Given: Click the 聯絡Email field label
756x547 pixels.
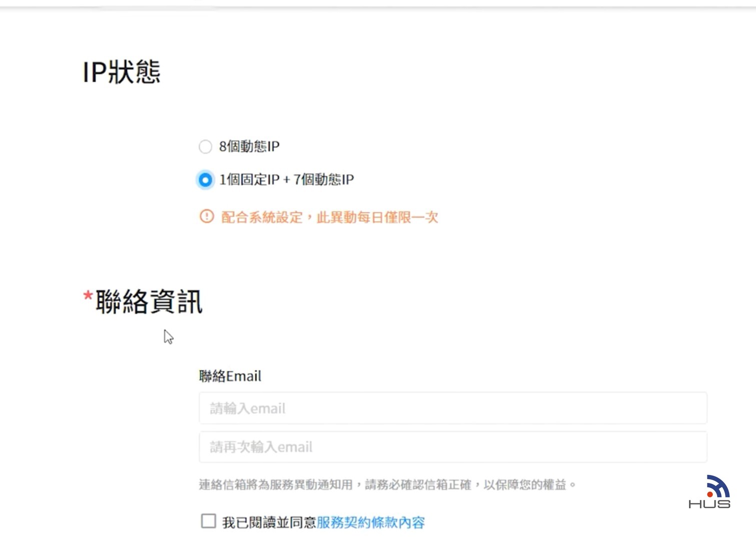Looking at the screenshot, I should (230, 376).
